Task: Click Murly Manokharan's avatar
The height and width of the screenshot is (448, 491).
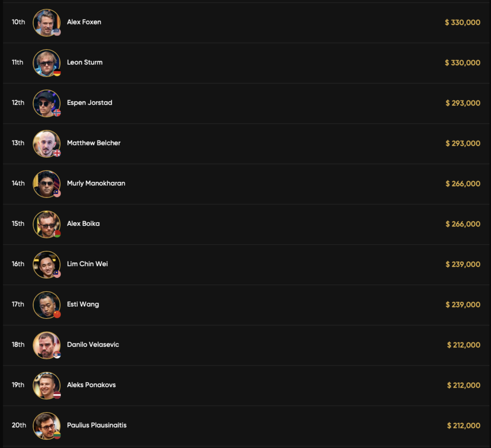Action: [46, 183]
